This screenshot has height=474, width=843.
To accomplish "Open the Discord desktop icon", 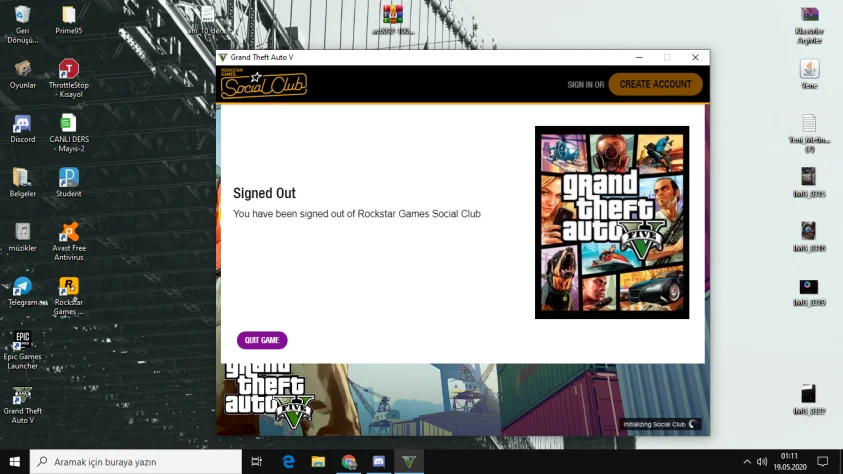I will point(23,128).
